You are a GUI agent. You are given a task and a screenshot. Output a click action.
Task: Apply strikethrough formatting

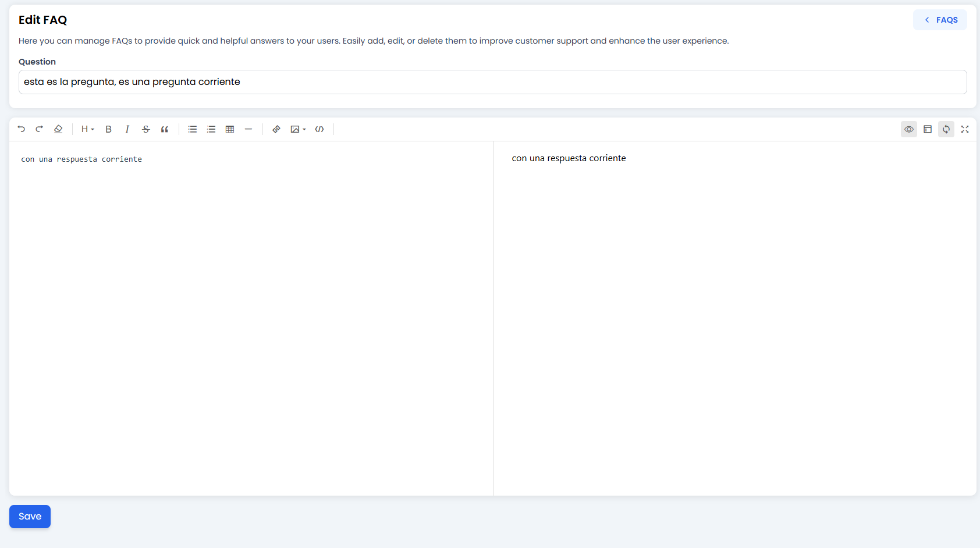pos(145,129)
